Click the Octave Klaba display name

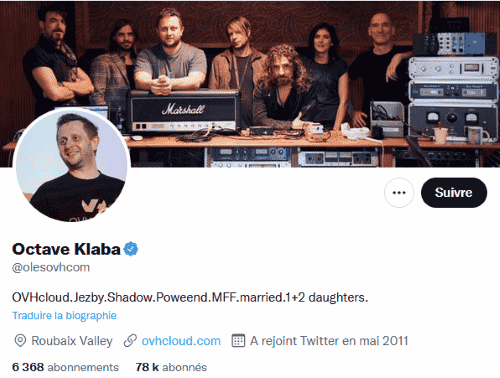66,249
